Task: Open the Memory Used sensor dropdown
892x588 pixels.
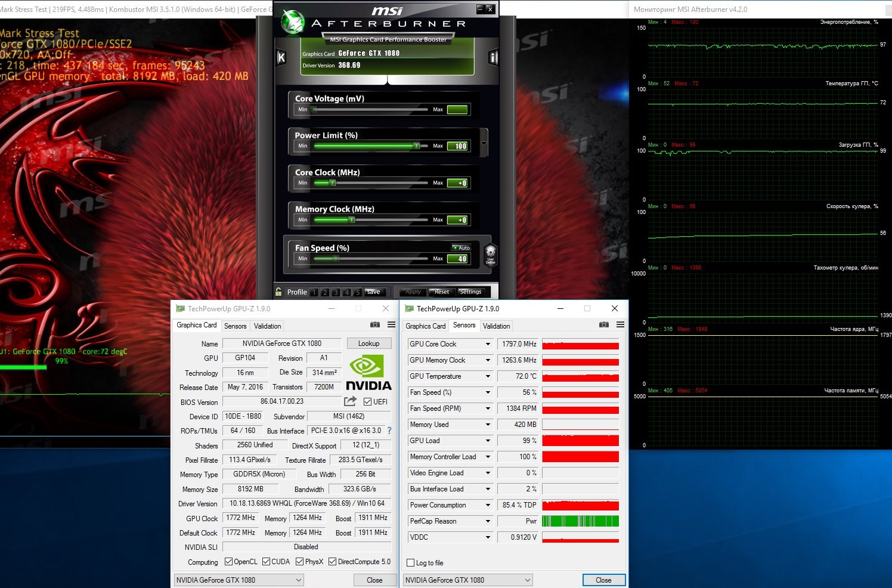Action: click(488, 425)
